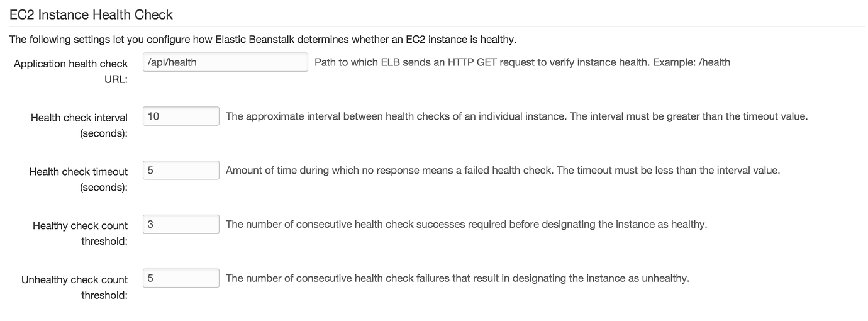Click the intro sentence about Elastic Beanstalk settings
868x321 pixels.
click(262, 40)
